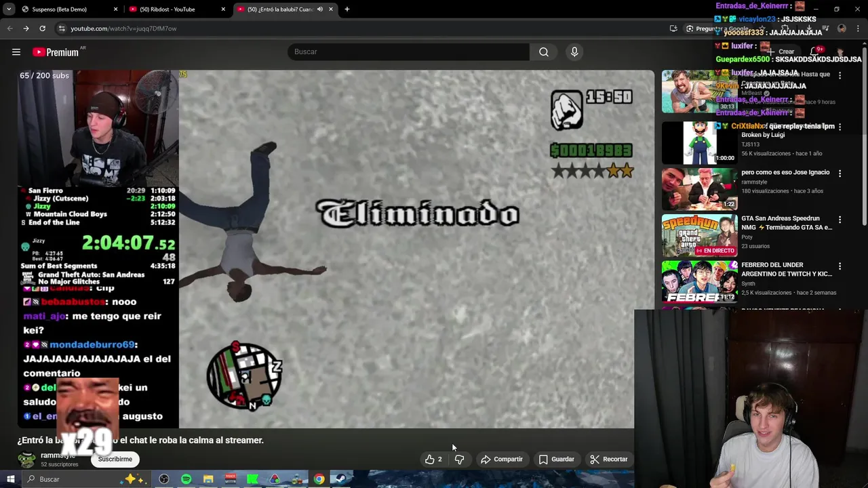Open the rammstyle channel name link
868x488 pixels.
58,455
